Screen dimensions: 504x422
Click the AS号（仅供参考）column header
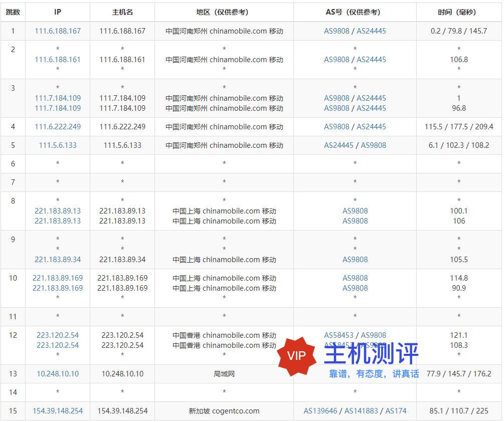point(355,12)
